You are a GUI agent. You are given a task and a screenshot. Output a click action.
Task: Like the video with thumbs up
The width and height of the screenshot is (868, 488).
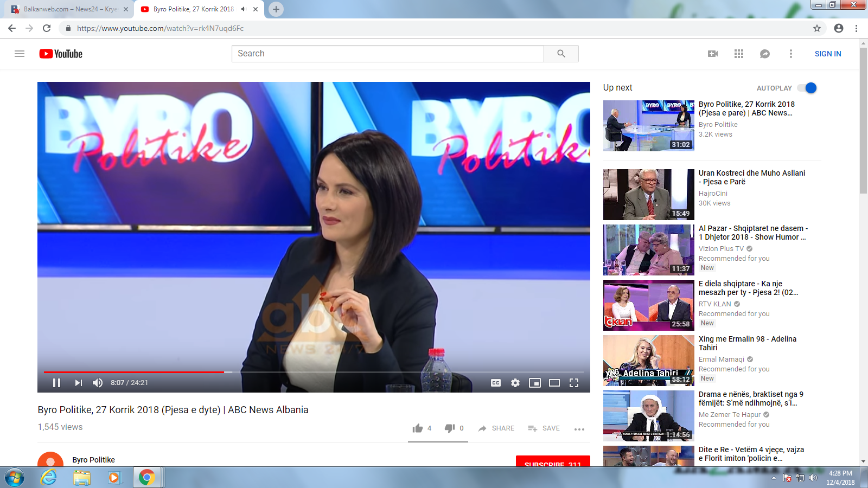[418, 428]
